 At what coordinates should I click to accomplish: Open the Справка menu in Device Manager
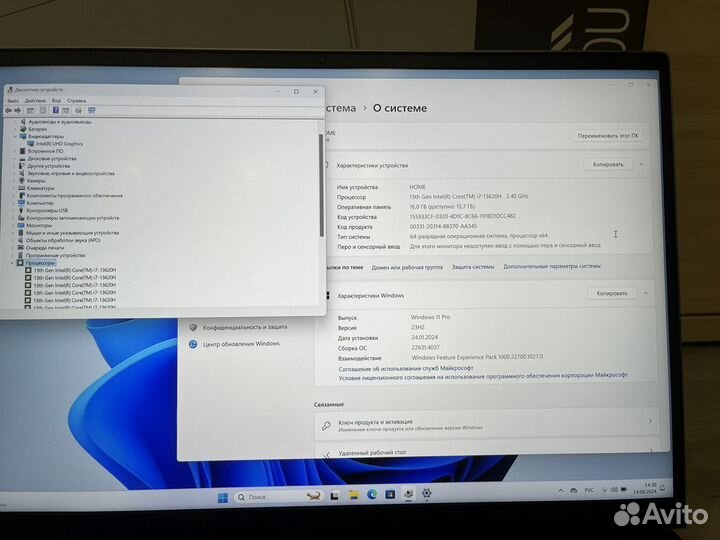tap(76, 101)
